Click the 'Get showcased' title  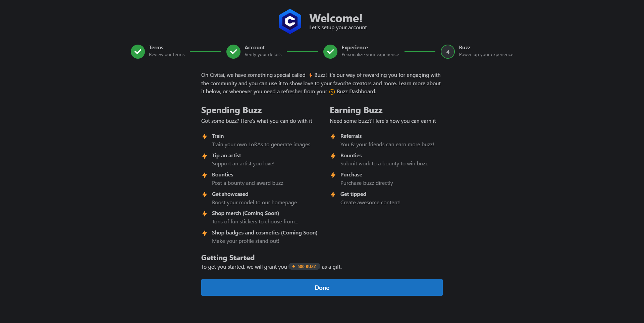click(230, 194)
